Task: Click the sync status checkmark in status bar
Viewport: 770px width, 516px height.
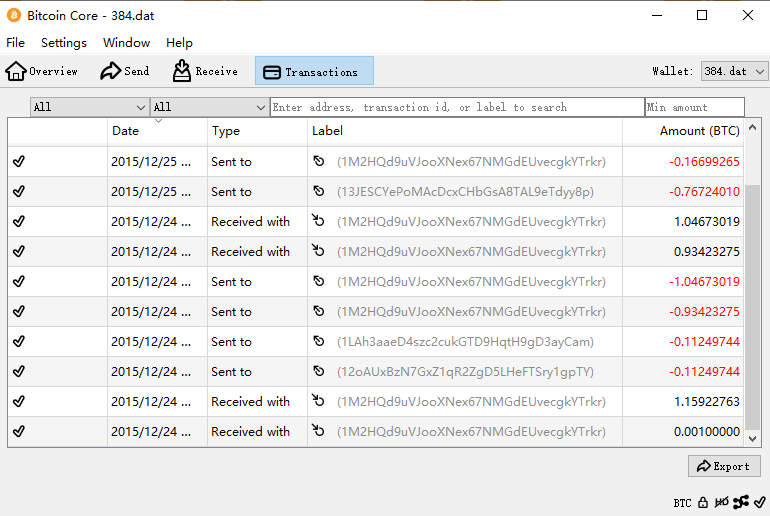Action: pyautogui.click(x=760, y=502)
